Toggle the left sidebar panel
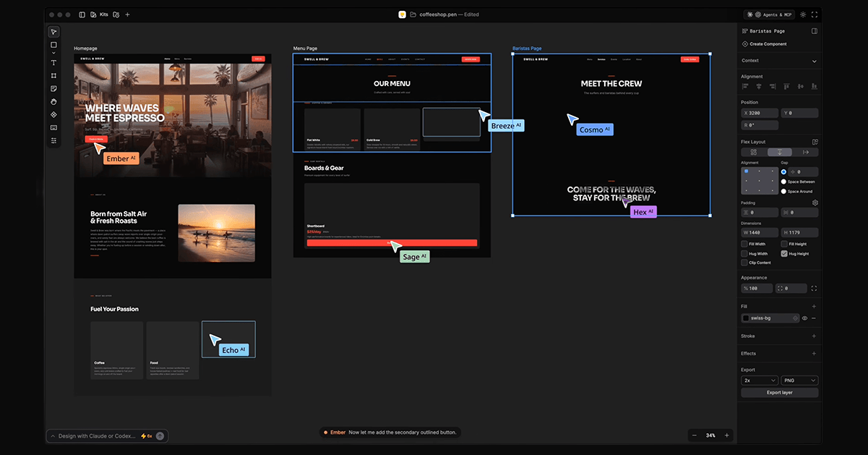Screen dimensions: 868x455 coord(82,14)
